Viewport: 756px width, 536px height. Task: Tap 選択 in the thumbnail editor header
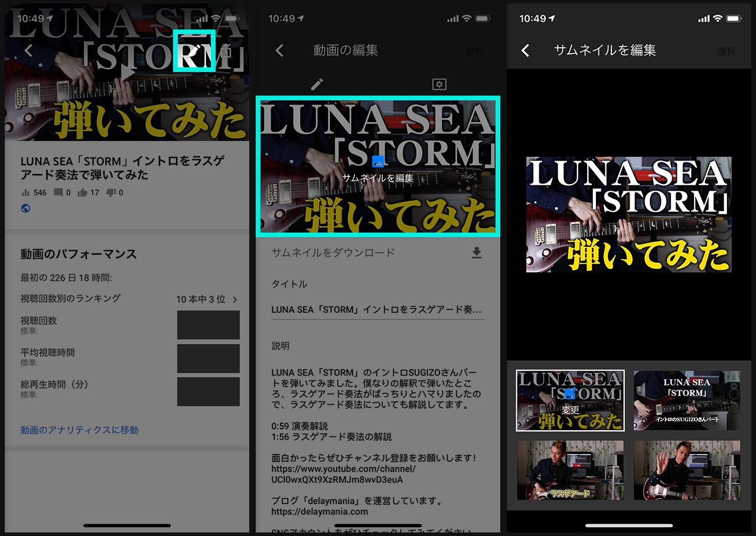click(726, 51)
